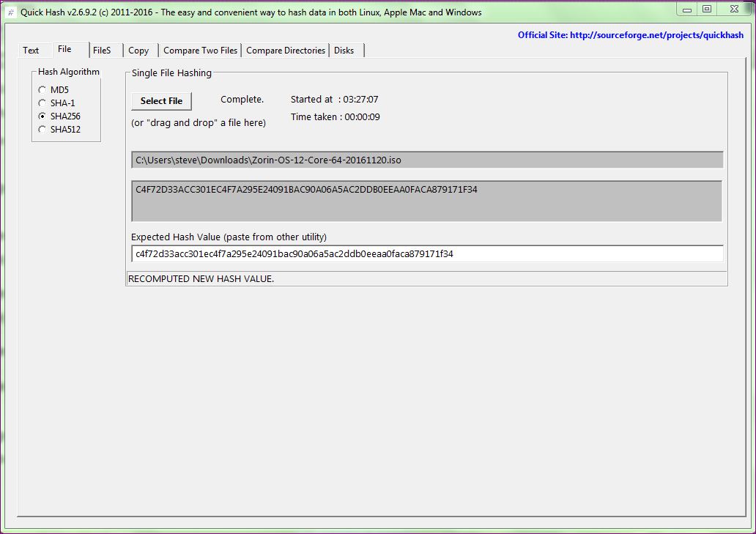This screenshot has height=534, width=756.
Task: Click the Quick Hash app icon in title bar
Action: [10, 12]
